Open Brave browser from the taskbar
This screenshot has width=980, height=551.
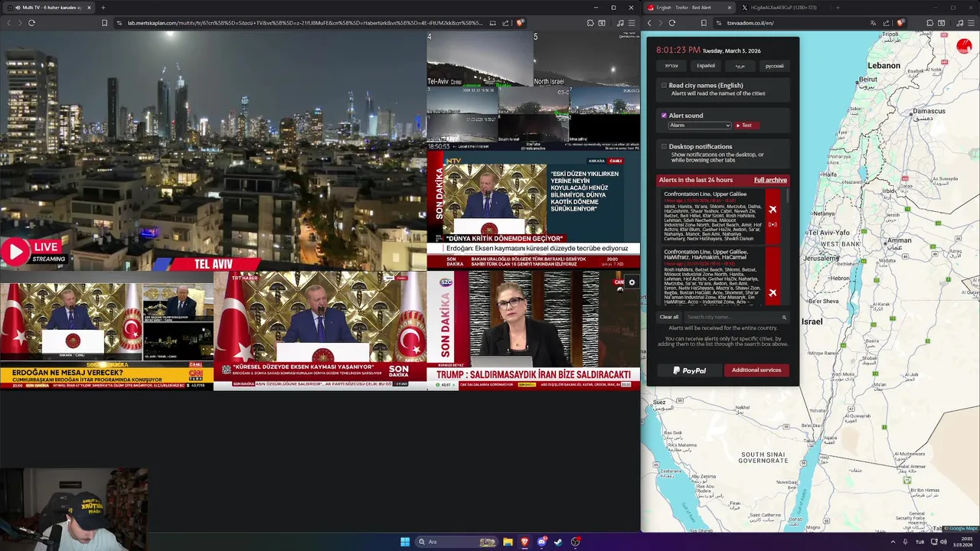524,542
